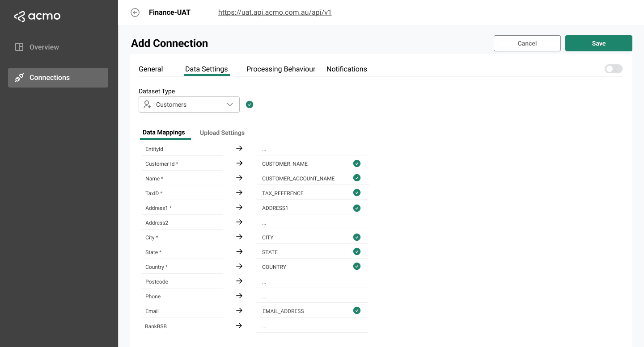The image size is (644, 347).
Task: Expand the Customers selector chevron
Action: pyautogui.click(x=229, y=104)
